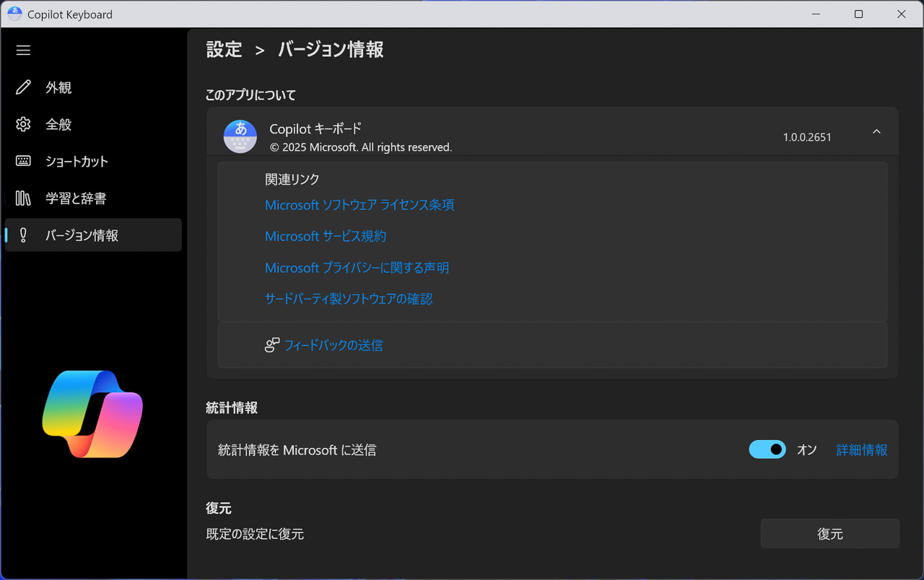Image resolution: width=924 pixels, height=580 pixels.
Task: Click the feedback person icon
Action: (x=272, y=346)
